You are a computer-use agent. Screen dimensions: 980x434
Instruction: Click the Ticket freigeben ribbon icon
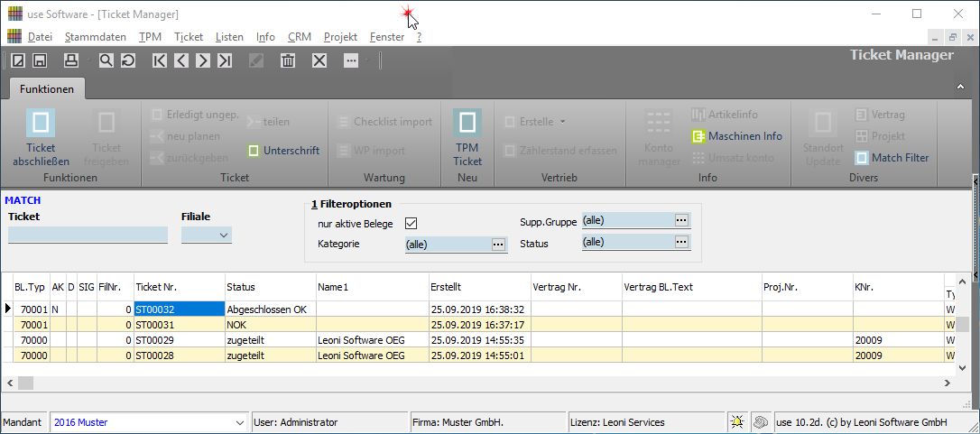pos(106,123)
